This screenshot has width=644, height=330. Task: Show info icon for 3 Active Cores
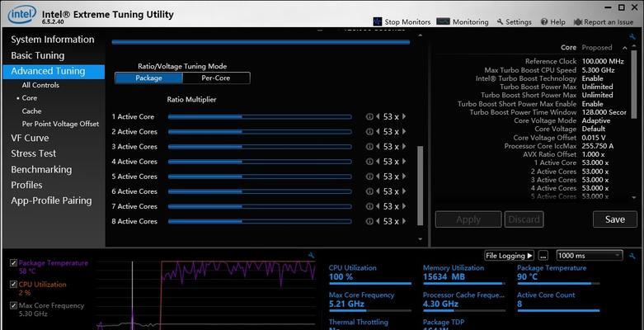(x=369, y=147)
